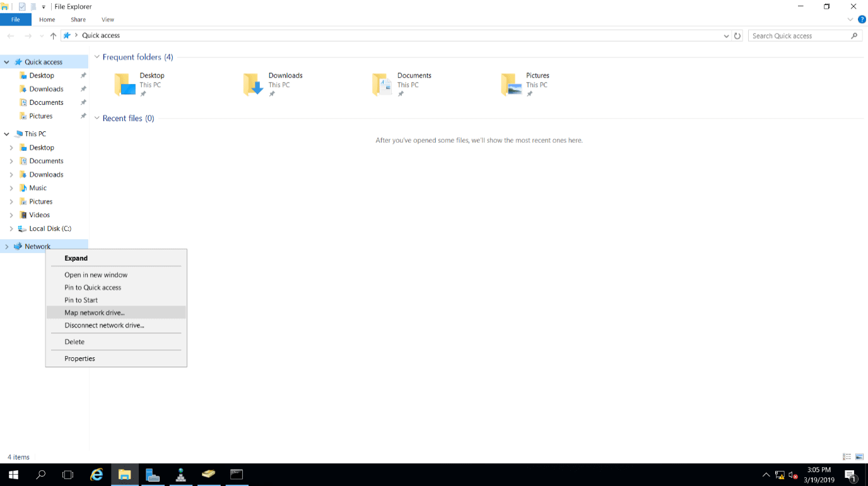Screen dimensions: 868x486
Task: Open the Action Center notification icon
Action: [x=850, y=475]
